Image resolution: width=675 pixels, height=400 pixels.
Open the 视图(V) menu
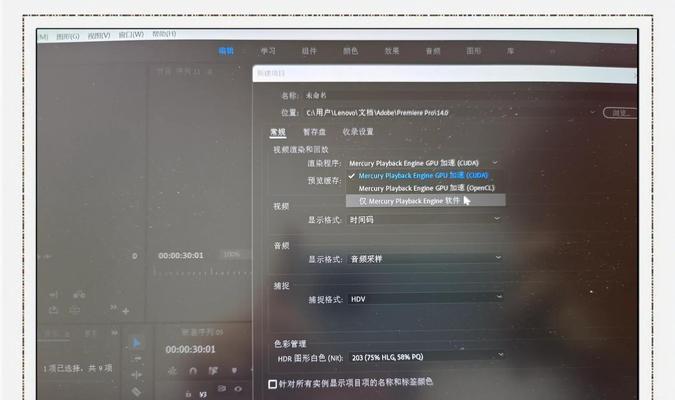coord(99,36)
